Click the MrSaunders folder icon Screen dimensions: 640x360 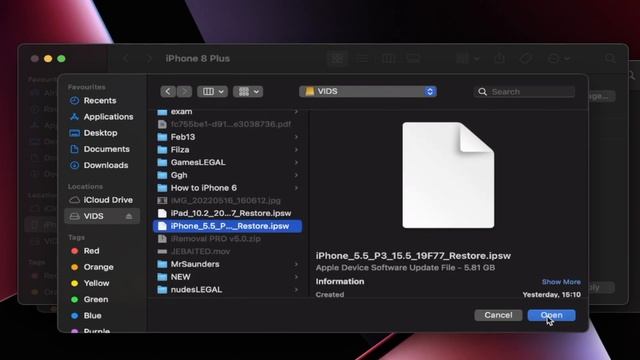[x=162, y=264]
